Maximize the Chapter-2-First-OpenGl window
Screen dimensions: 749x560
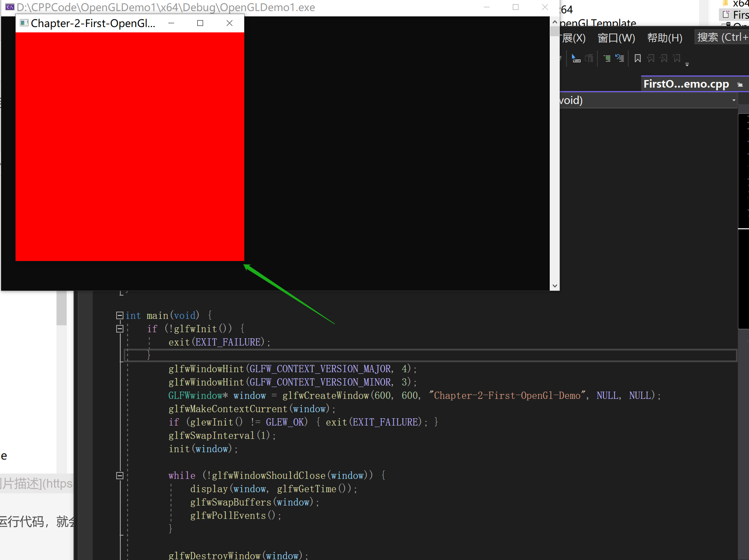point(200,23)
